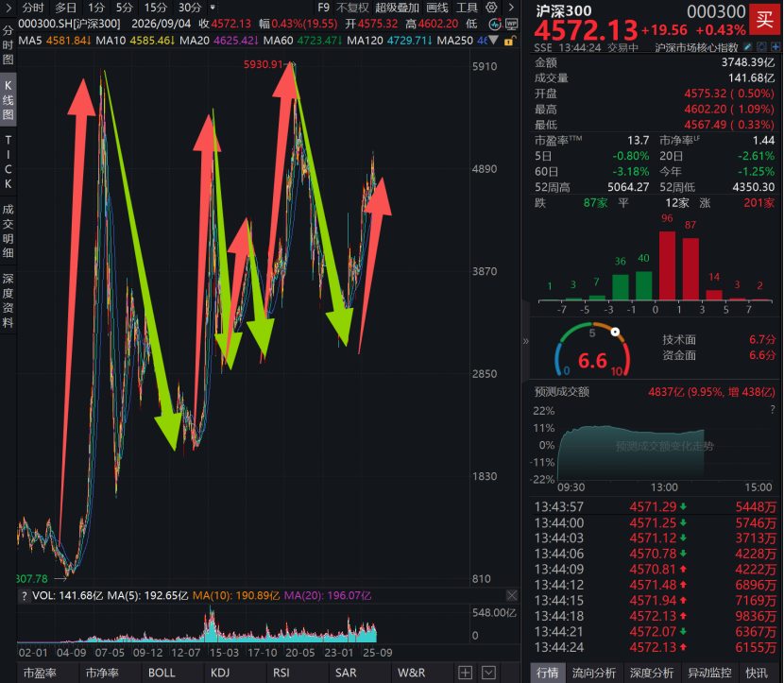The height and width of the screenshot is (683, 784).
Task: Open the 工具 tools menu
Action: (x=467, y=8)
